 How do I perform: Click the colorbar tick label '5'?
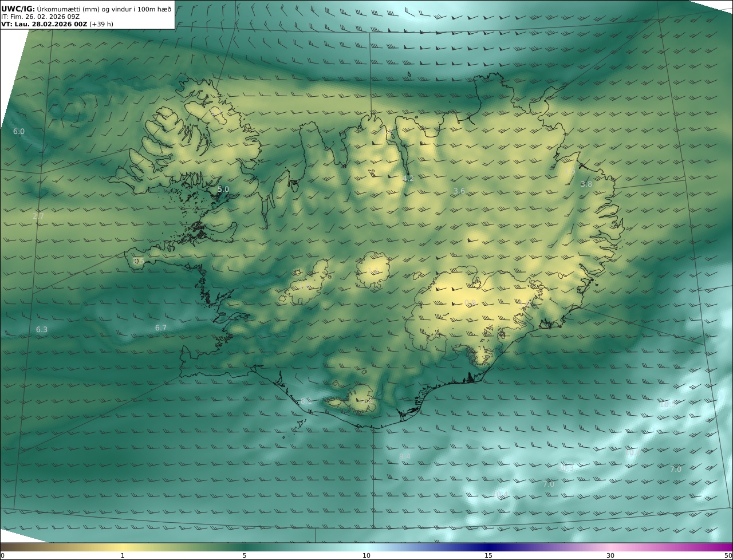(x=245, y=555)
